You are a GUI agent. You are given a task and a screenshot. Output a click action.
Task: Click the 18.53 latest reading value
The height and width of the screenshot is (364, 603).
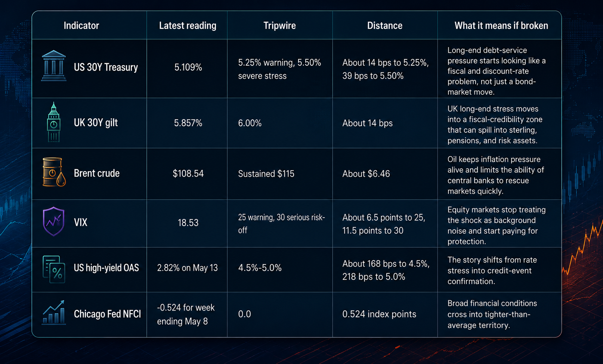[188, 223]
